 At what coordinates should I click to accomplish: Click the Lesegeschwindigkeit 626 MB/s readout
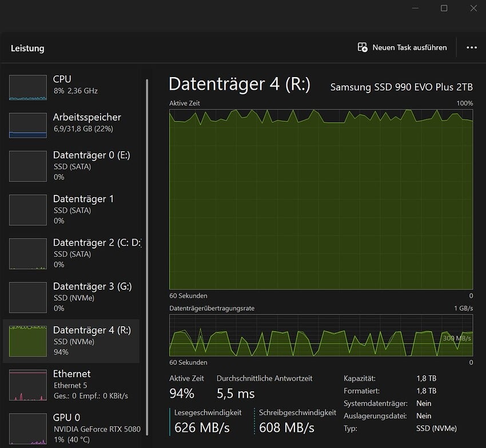click(x=201, y=427)
